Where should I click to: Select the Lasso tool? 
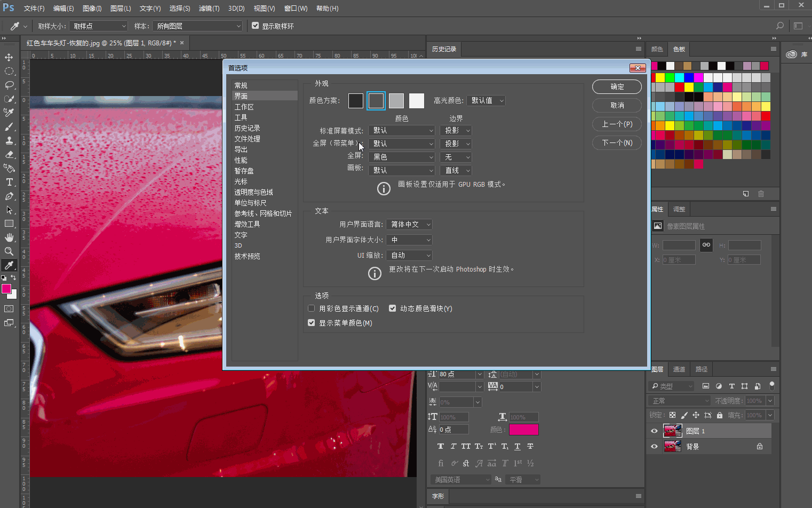coord(9,85)
